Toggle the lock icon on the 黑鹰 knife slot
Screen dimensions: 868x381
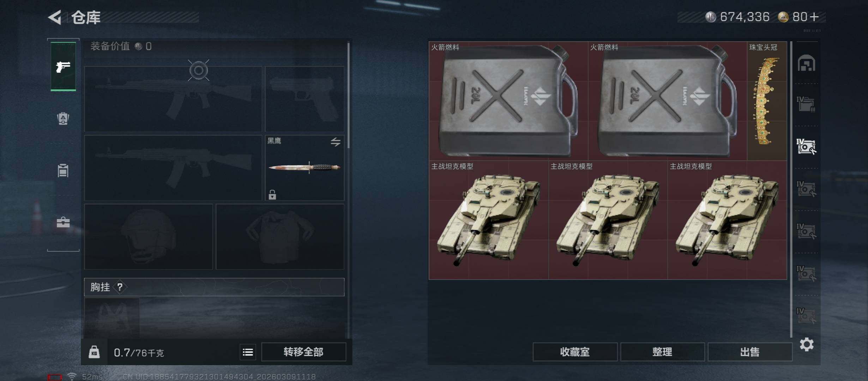click(272, 194)
